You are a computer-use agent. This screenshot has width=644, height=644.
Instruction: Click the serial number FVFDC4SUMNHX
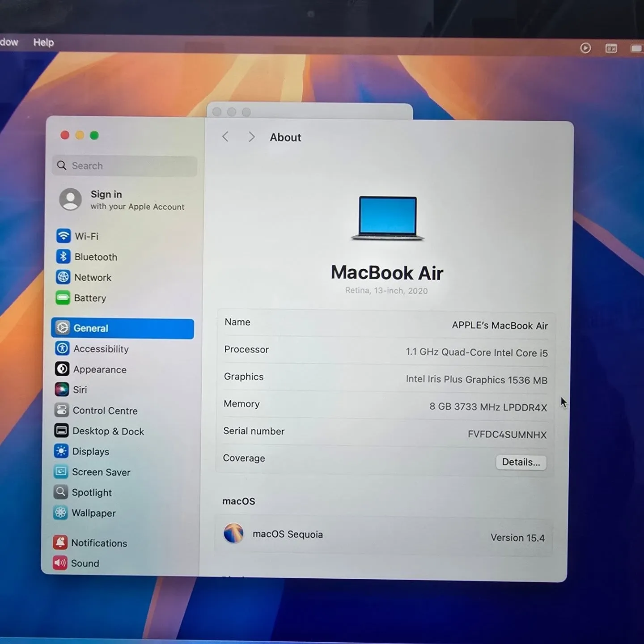tap(507, 434)
